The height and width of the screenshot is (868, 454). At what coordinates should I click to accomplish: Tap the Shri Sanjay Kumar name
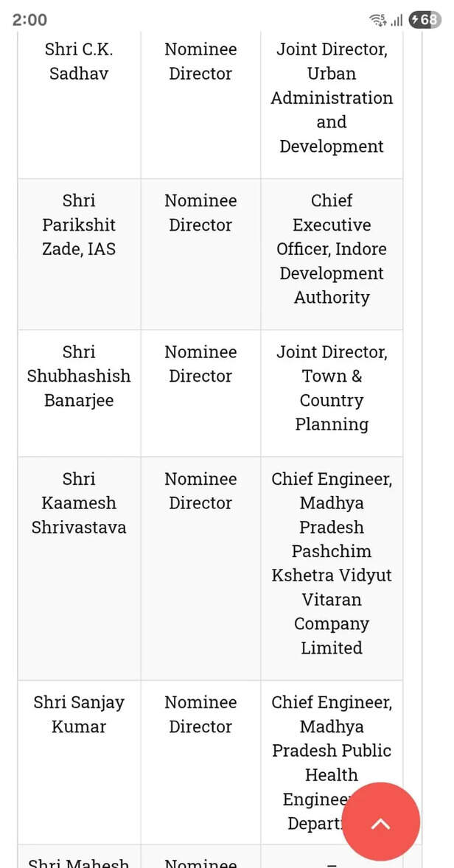pos(79,714)
